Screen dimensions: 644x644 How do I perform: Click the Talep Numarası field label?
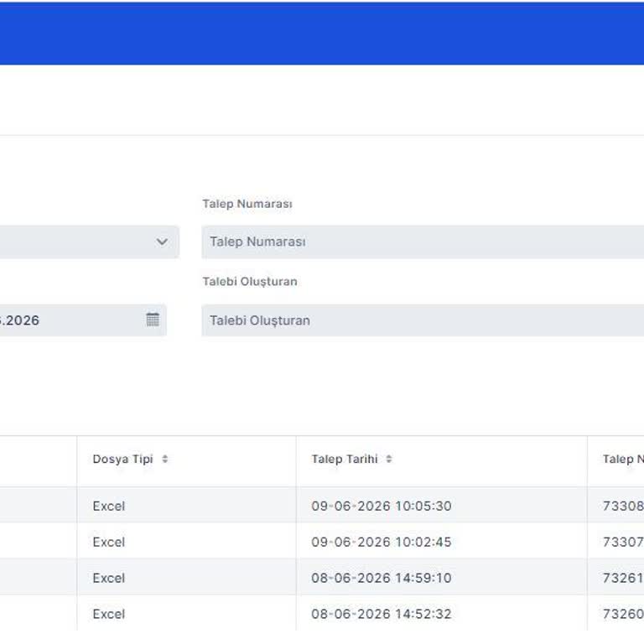(247, 204)
